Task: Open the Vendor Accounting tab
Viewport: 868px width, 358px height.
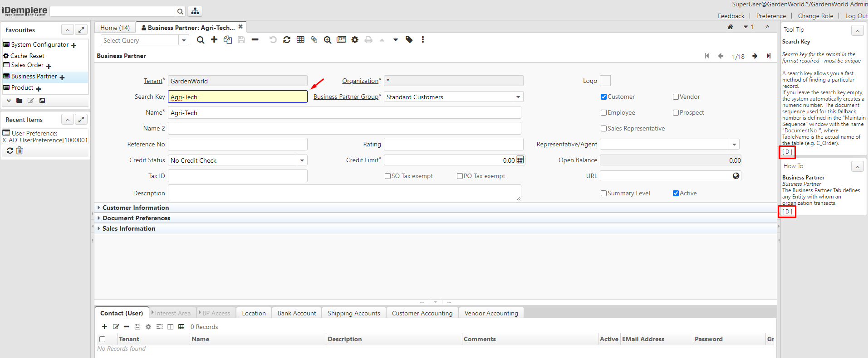Action: click(491, 313)
